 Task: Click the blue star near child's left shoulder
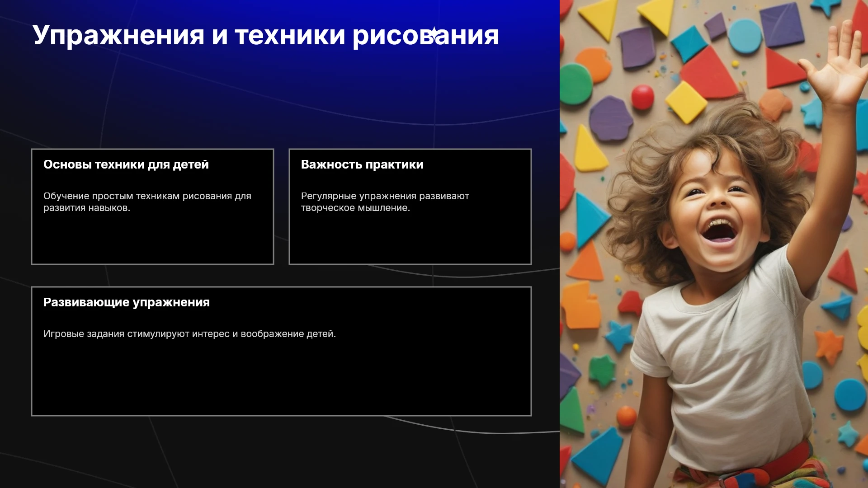click(x=619, y=337)
